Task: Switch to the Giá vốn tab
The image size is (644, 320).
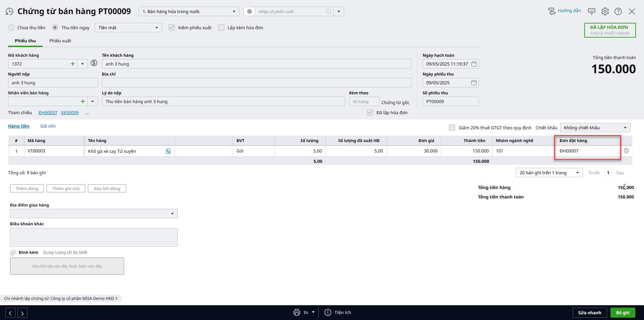Action: 48,126
